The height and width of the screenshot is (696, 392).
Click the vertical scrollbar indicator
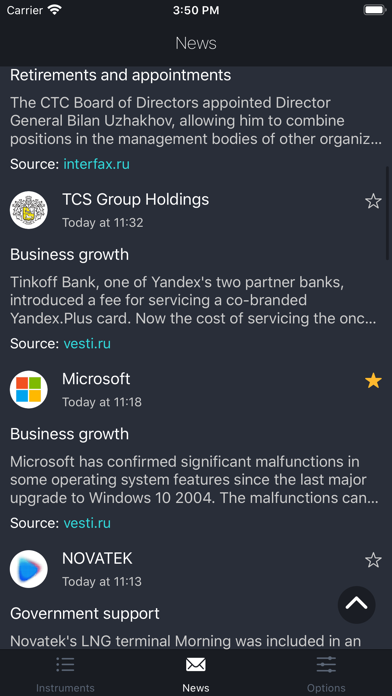(x=388, y=213)
